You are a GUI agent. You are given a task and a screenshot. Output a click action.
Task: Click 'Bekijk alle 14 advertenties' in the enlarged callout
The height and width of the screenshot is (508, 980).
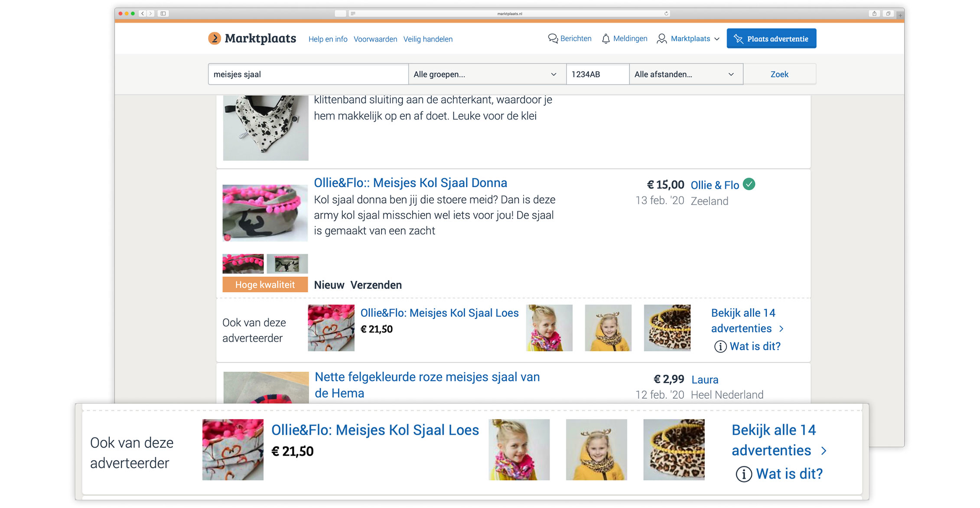point(774,440)
